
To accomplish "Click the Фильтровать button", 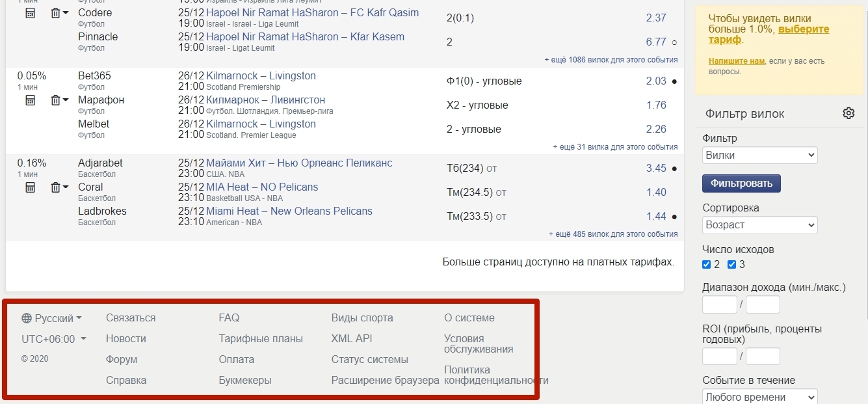I will pos(741,183).
